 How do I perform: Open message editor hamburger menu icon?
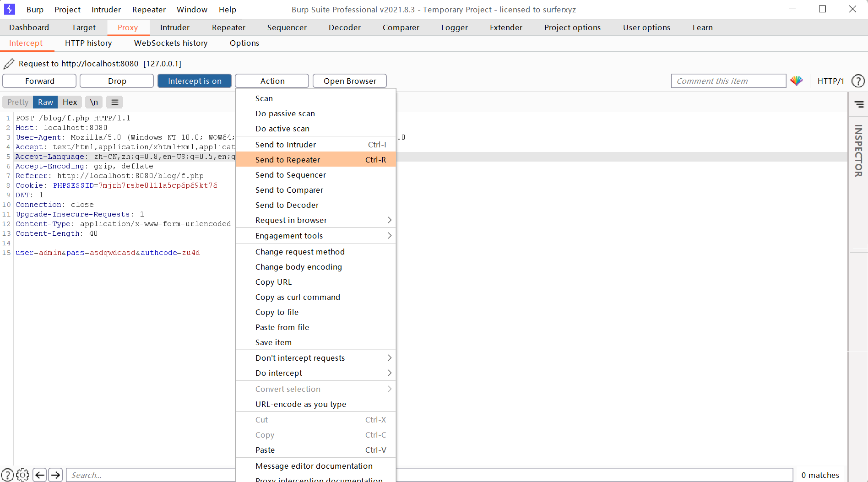[114, 102]
